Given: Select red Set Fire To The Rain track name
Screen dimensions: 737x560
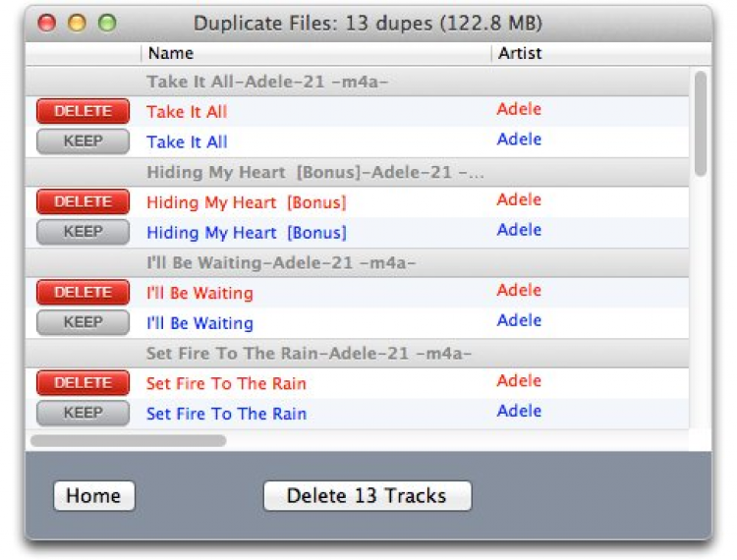Looking at the screenshot, I should pyautogui.click(x=226, y=383).
